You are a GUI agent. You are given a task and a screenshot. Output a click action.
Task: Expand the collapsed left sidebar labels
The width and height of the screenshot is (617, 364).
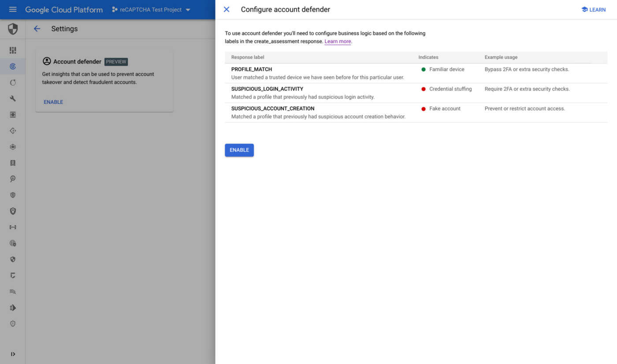[13, 354]
